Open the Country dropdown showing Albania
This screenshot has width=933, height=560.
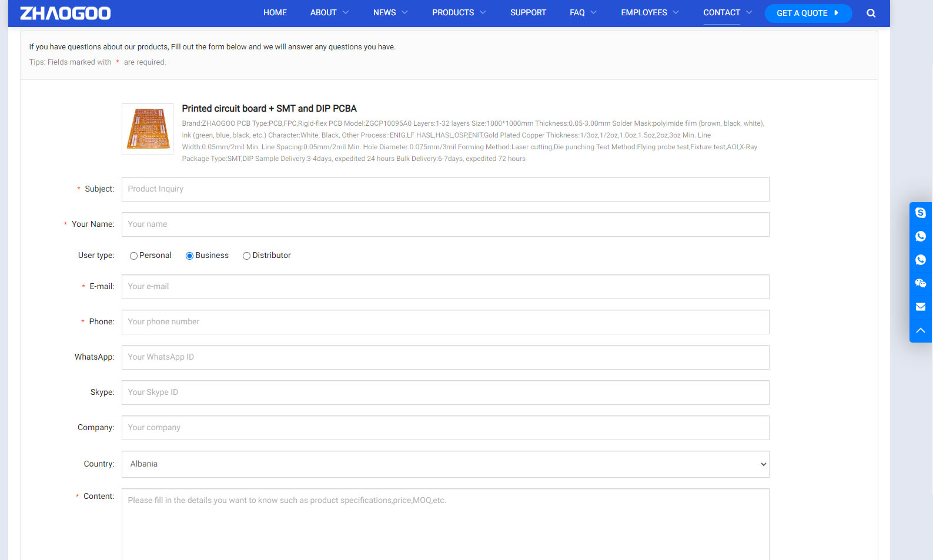(x=445, y=464)
